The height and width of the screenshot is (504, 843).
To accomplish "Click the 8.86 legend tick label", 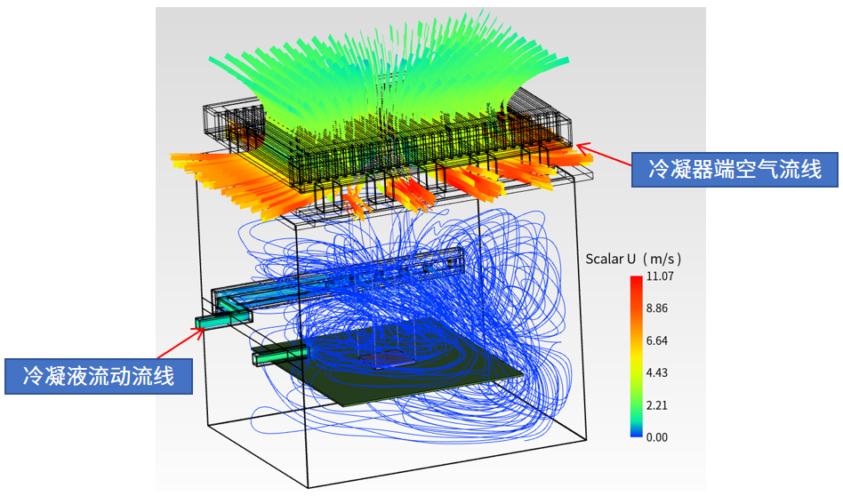I will [657, 308].
